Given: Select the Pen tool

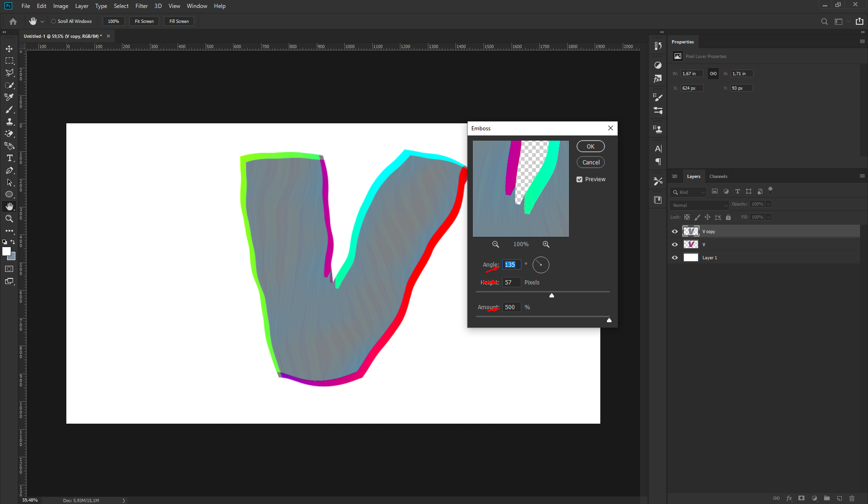Looking at the screenshot, I should tap(9, 170).
